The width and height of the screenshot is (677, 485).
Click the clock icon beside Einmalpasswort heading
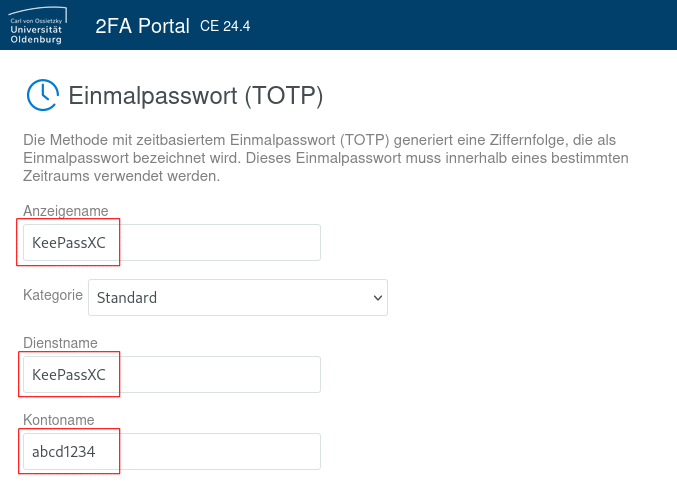[42, 95]
